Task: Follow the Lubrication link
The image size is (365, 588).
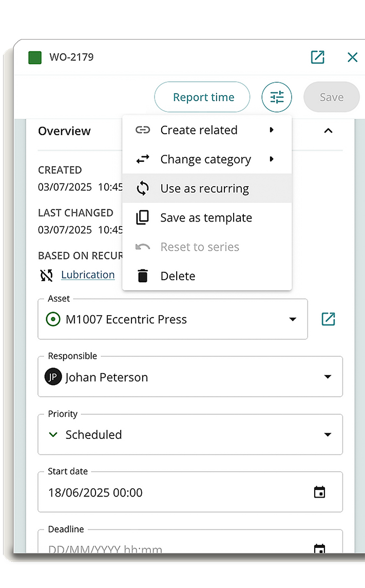Action: click(x=88, y=275)
